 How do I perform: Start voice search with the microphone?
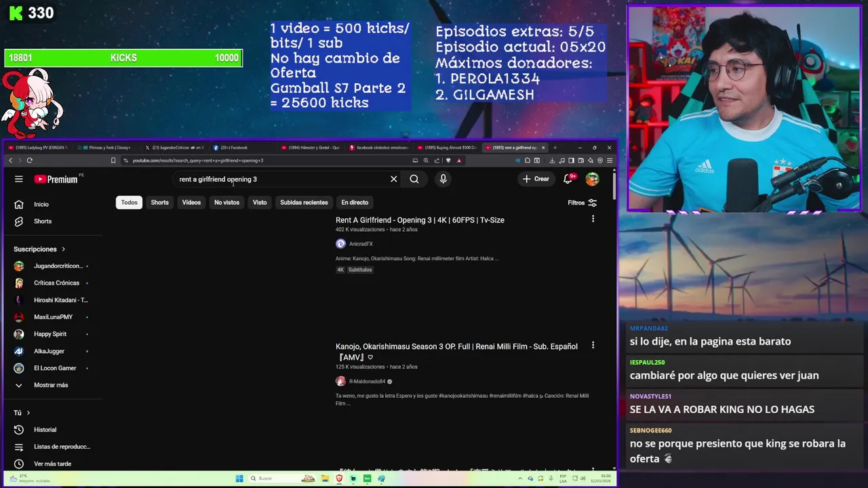click(x=443, y=179)
